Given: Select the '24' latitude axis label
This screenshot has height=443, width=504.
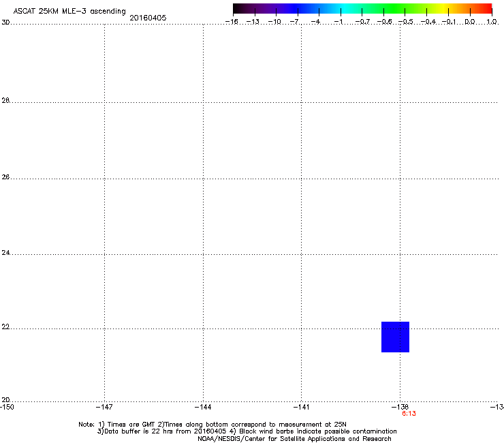Looking at the screenshot, I should point(5,253).
